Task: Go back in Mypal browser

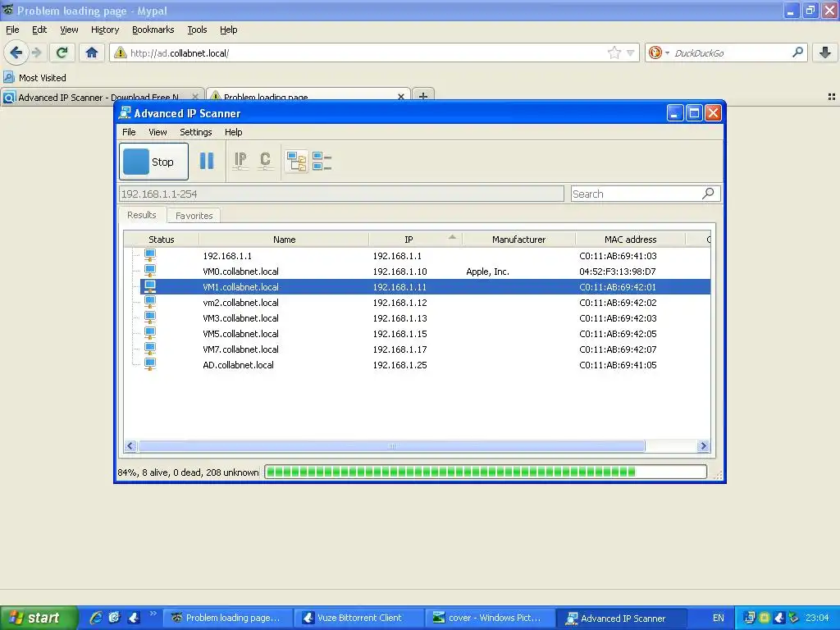Action: pos(16,52)
